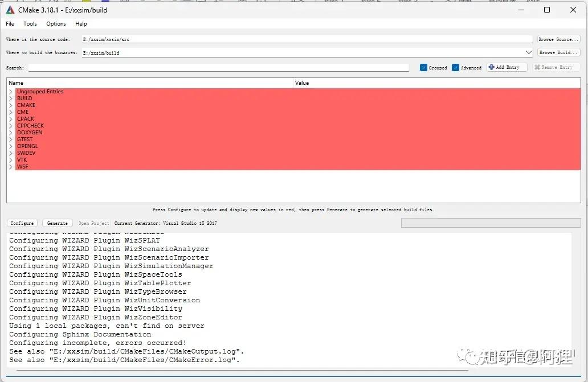Open the Tools menu
588x382 pixels.
pyautogui.click(x=30, y=23)
